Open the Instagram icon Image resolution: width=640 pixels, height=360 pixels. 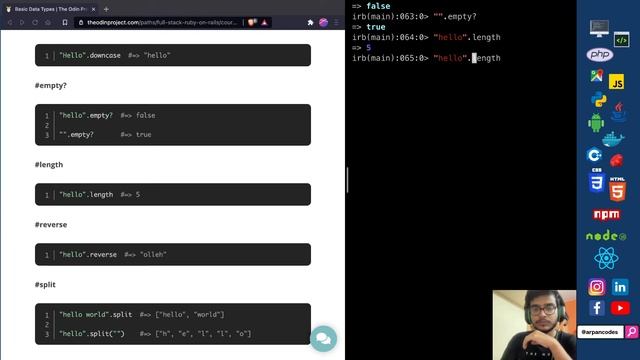pos(596,287)
